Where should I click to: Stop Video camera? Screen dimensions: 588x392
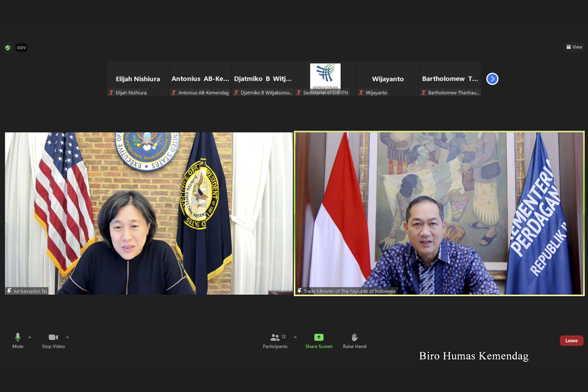pyautogui.click(x=53, y=338)
